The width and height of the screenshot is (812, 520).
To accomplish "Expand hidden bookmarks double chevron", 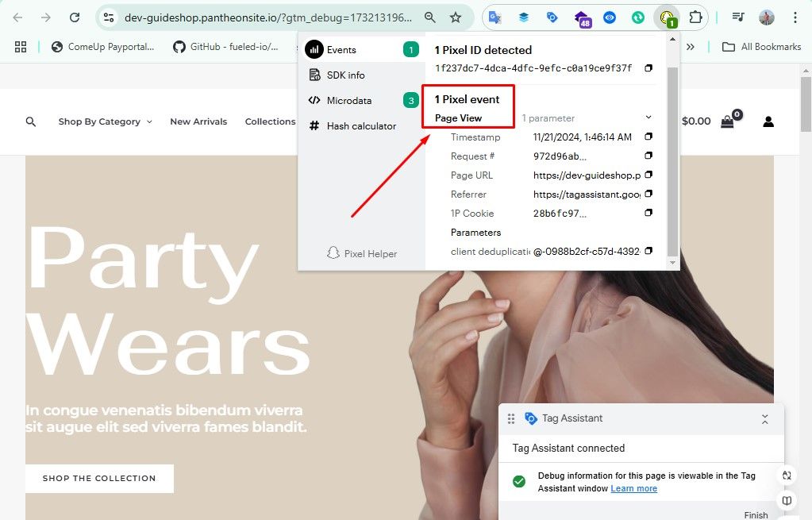I will pos(691,47).
